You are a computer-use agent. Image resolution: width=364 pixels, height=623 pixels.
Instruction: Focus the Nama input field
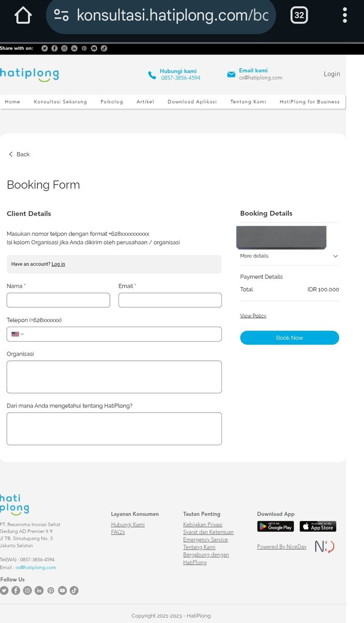coord(58,300)
